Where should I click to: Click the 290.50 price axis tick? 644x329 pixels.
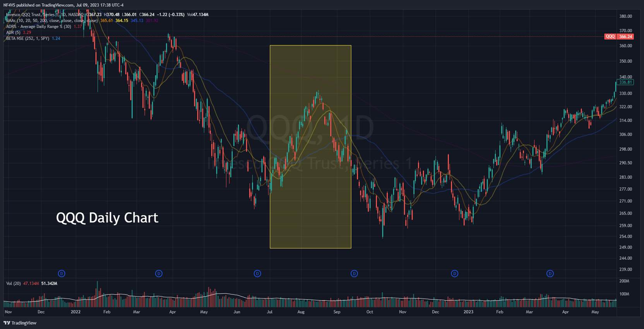coord(625,163)
